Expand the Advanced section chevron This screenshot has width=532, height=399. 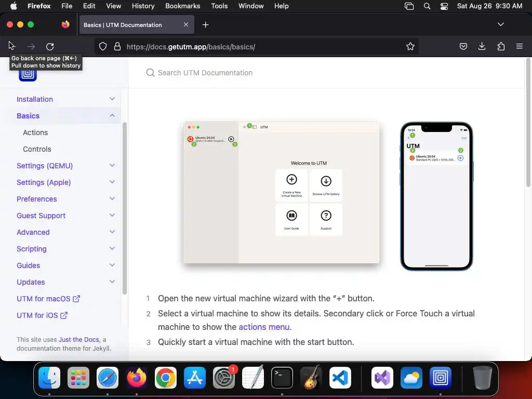point(112,232)
